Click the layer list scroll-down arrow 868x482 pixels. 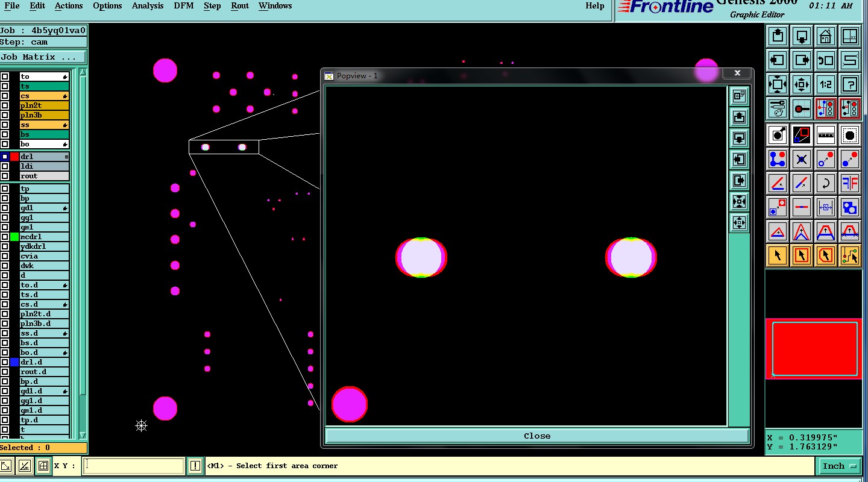(83, 435)
